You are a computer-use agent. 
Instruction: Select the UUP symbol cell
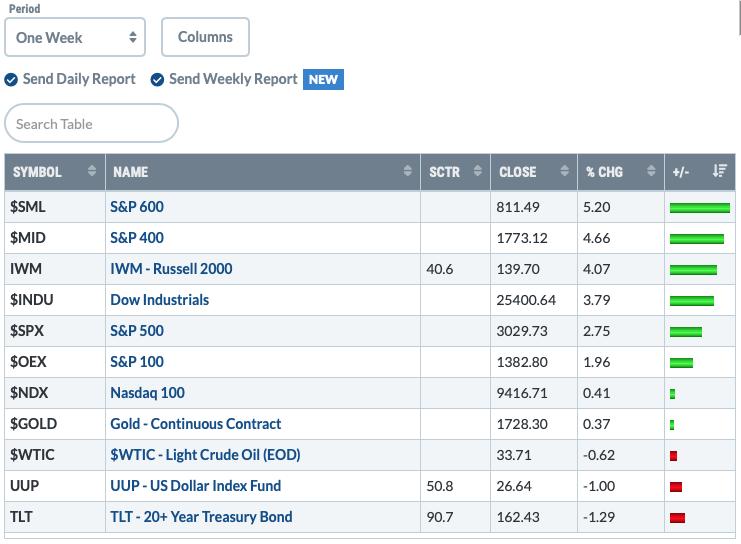pyautogui.click(x=55, y=485)
